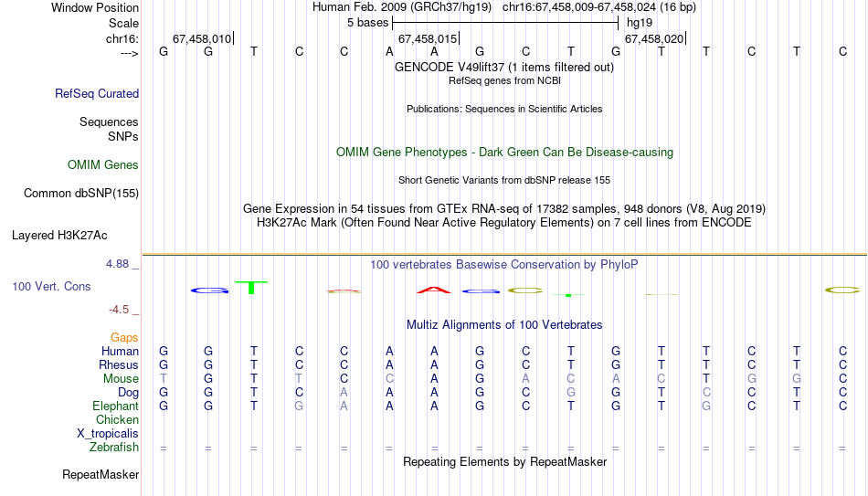This screenshot has width=868, height=496.
Task: Click the horizontal scale bar line
Action: click(x=505, y=23)
